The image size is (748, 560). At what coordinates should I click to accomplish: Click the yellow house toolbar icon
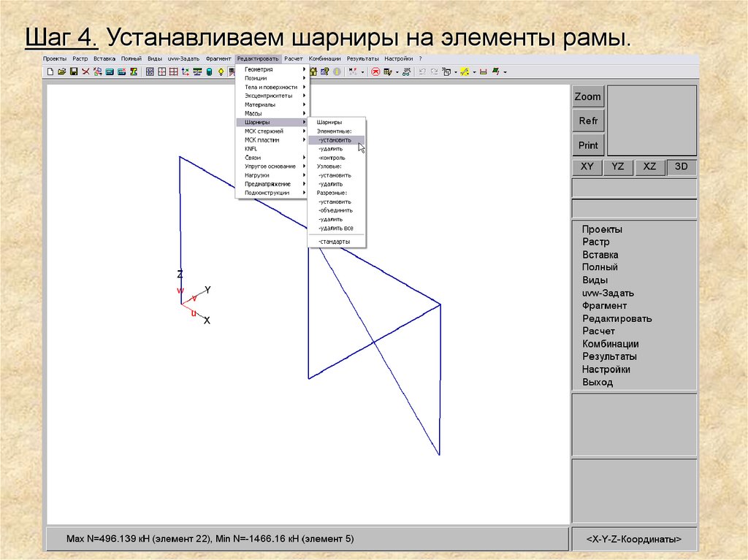313,72
